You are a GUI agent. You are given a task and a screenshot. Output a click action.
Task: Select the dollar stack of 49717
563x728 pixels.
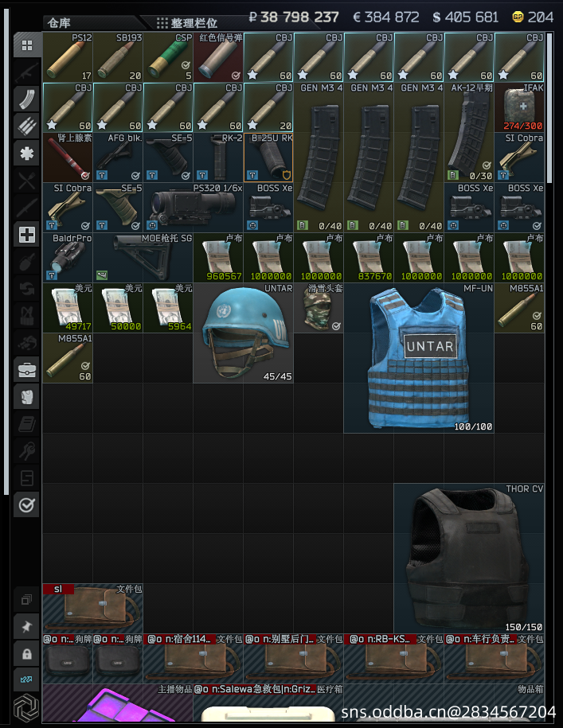click(68, 308)
